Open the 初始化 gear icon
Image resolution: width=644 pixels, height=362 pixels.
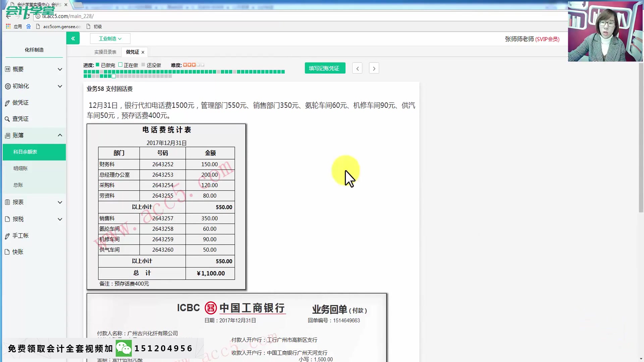(x=7, y=86)
